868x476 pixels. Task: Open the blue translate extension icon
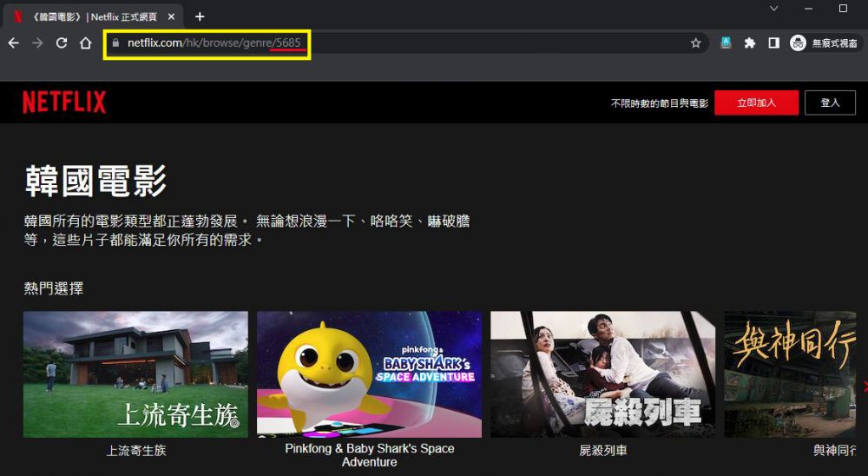[x=726, y=43]
